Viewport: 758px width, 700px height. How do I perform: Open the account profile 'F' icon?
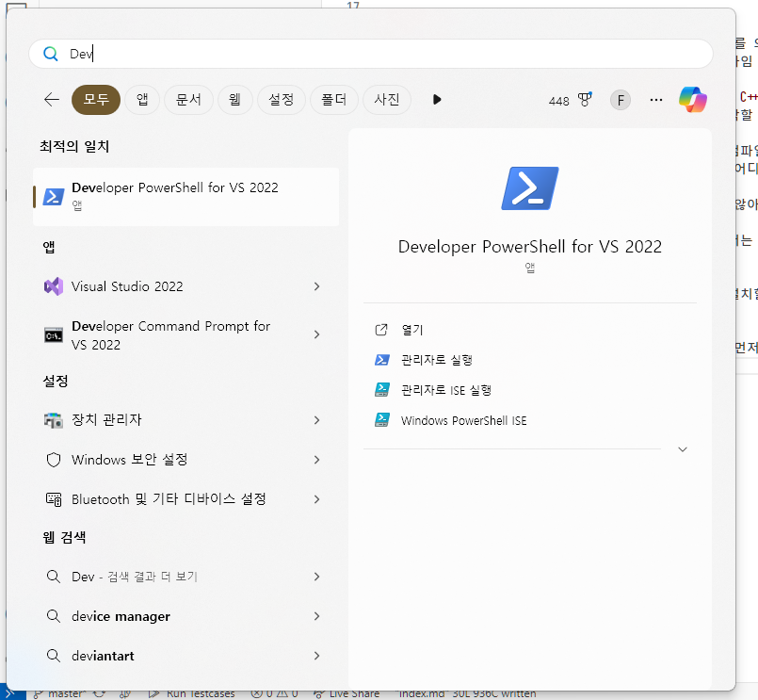[x=620, y=99]
